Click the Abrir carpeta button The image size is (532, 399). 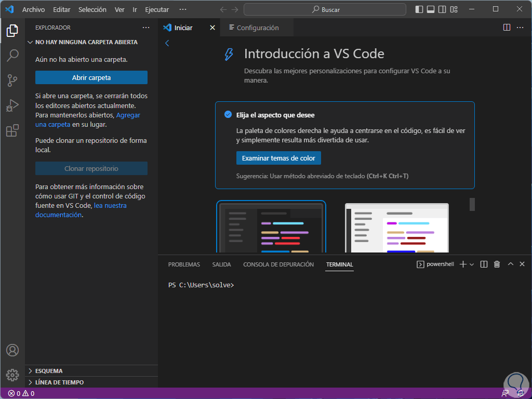(x=91, y=77)
